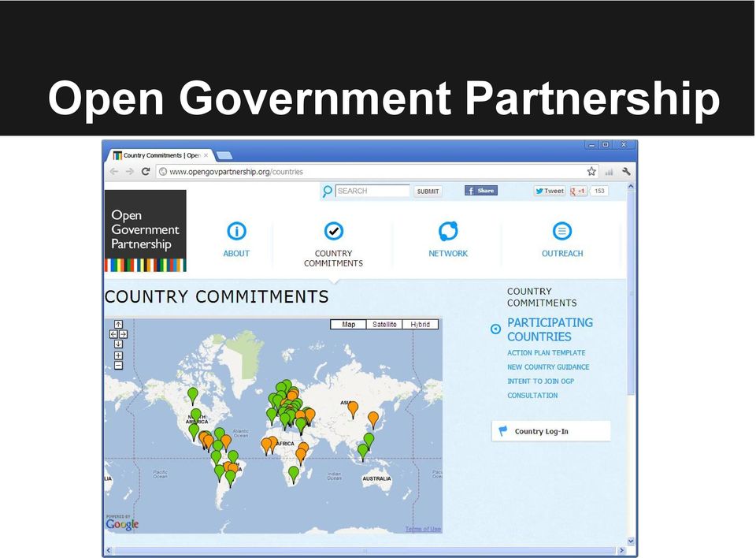Switch to Satellite map view
756x558 pixels.
(x=384, y=325)
